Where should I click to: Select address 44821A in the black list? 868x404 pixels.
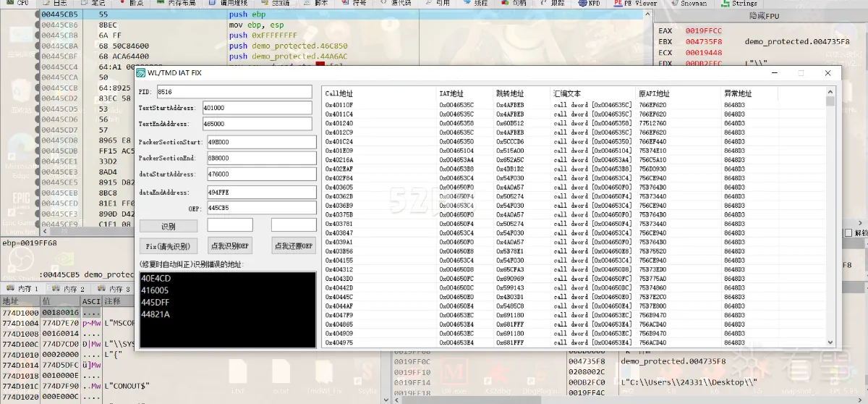(156, 313)
